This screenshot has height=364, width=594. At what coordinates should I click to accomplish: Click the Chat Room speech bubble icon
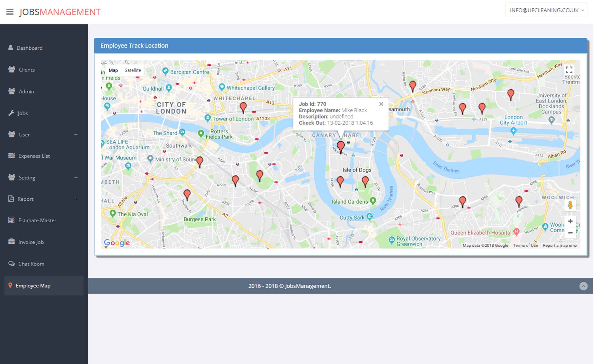coord(11,264)
